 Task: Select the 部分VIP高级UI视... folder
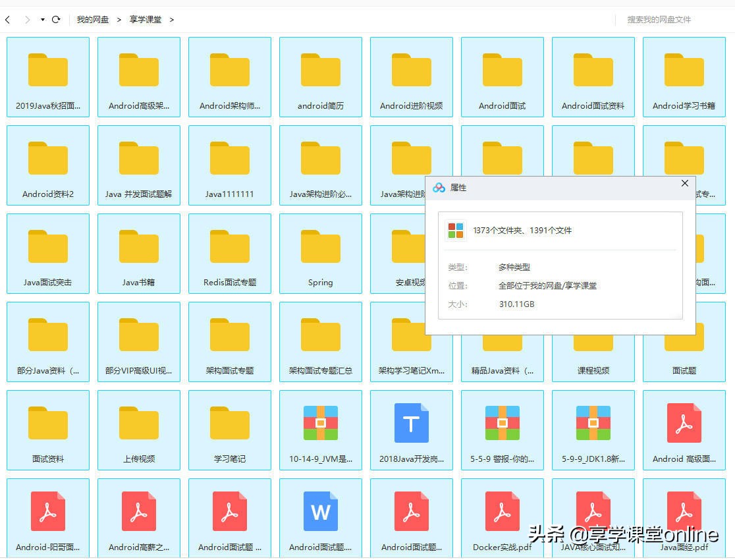(x=139, y=342)
